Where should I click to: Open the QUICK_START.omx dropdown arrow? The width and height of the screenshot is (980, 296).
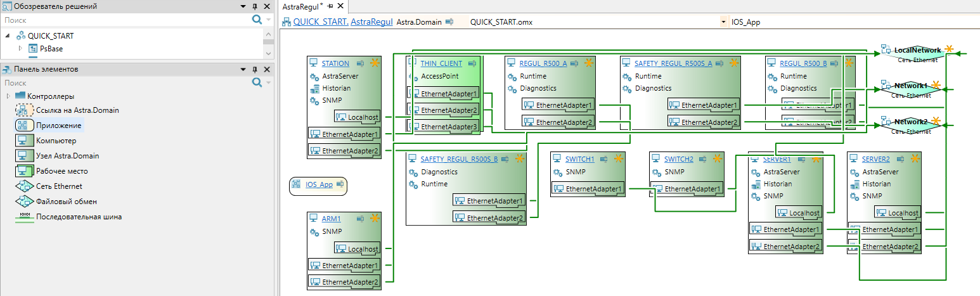click(x=723, y=22)
